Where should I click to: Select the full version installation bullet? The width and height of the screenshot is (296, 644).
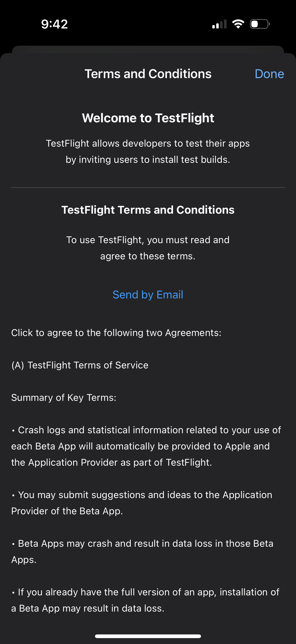point(145,600)
